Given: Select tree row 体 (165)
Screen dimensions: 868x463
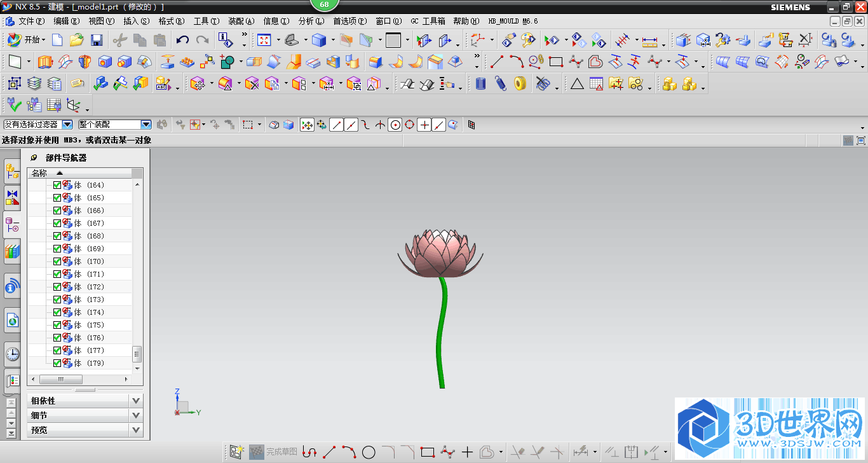Looking at the screenshot, I should pyautogui.click(x=80, y=198).
